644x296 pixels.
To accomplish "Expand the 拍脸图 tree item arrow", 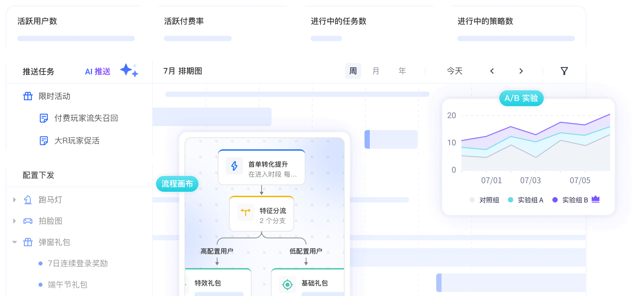I will 15,221.
